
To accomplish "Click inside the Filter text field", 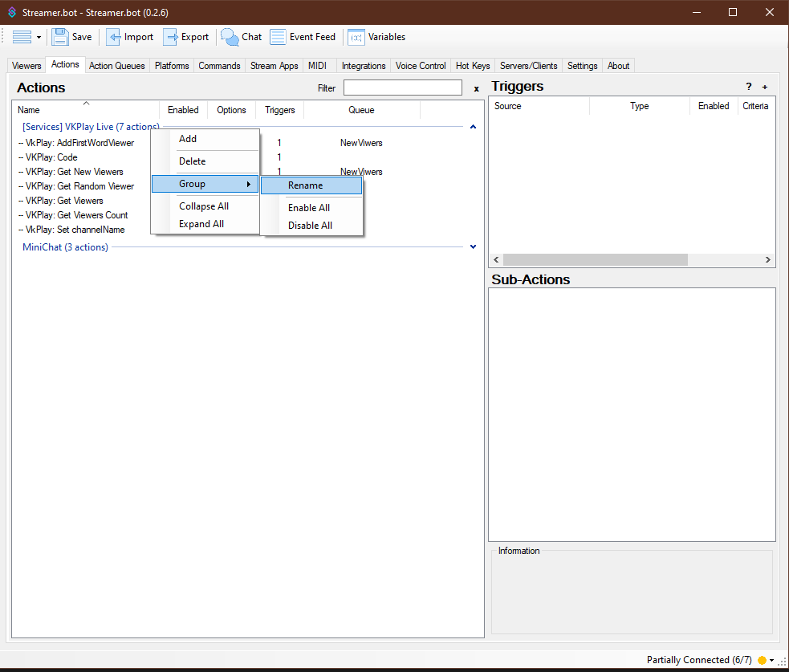I will pos(403,88).
